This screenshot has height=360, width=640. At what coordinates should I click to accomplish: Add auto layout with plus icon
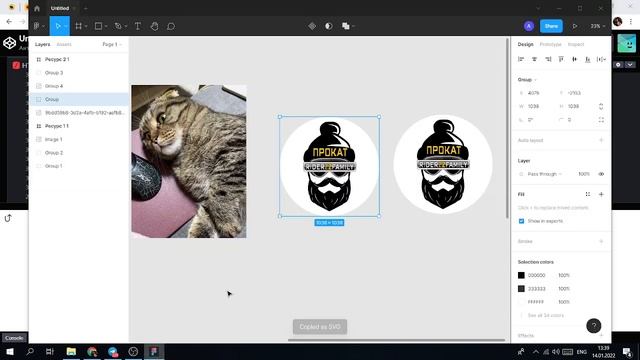(601, 140)
